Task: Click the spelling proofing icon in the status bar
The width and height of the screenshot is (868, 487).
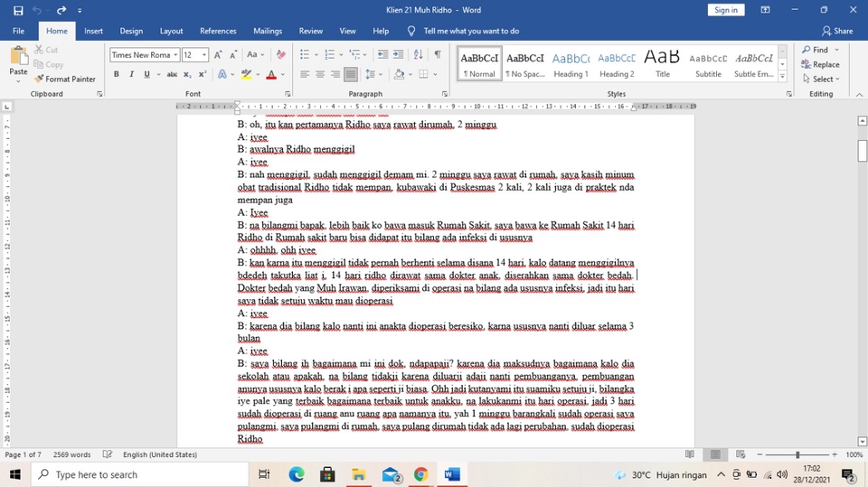Action: pos(108,454)
